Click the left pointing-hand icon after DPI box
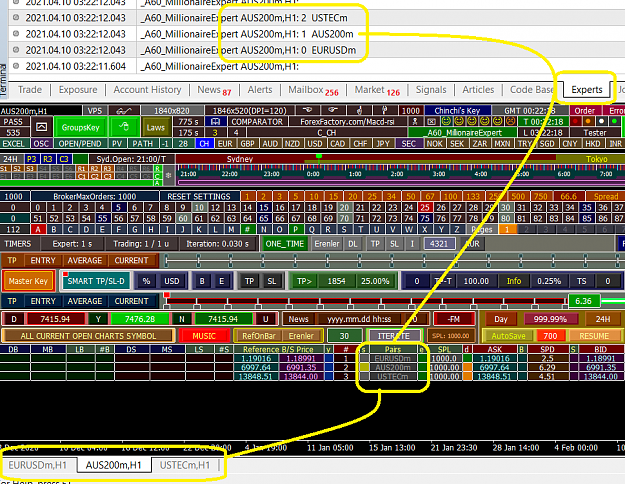 coord(308,110)
